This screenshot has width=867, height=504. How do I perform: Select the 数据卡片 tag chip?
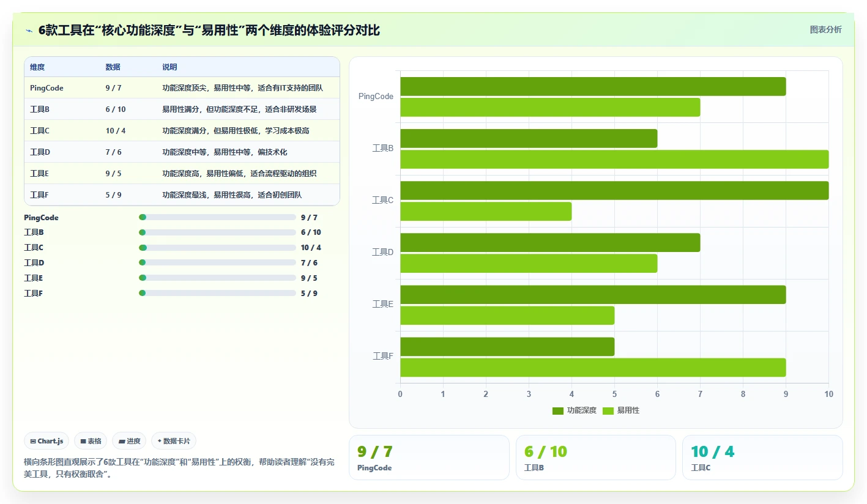pos(174,441)
